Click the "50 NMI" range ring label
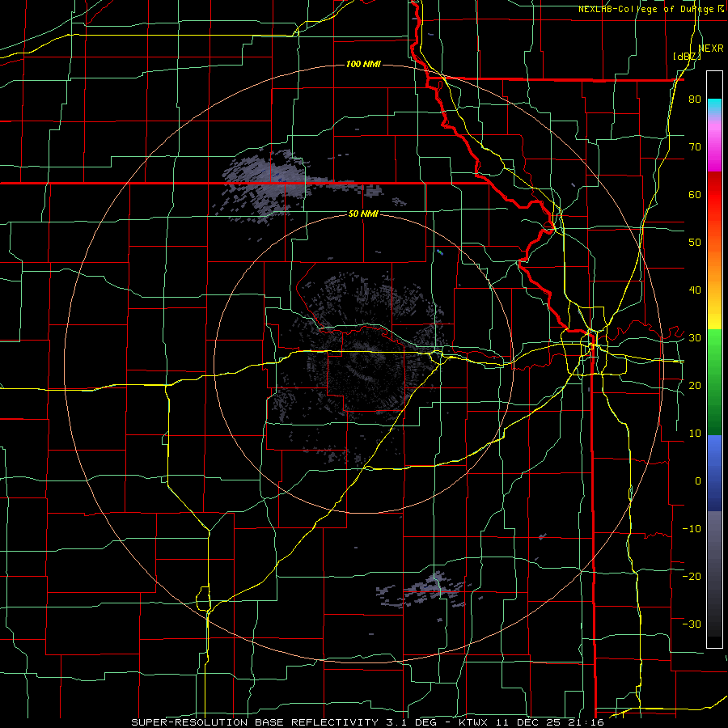 pos(363,214)
